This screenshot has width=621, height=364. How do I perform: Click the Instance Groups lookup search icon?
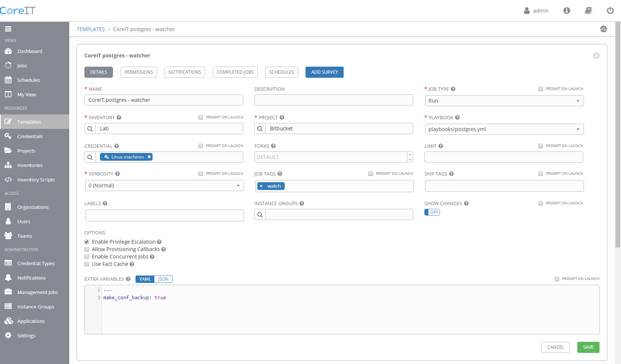click(260, 214)
